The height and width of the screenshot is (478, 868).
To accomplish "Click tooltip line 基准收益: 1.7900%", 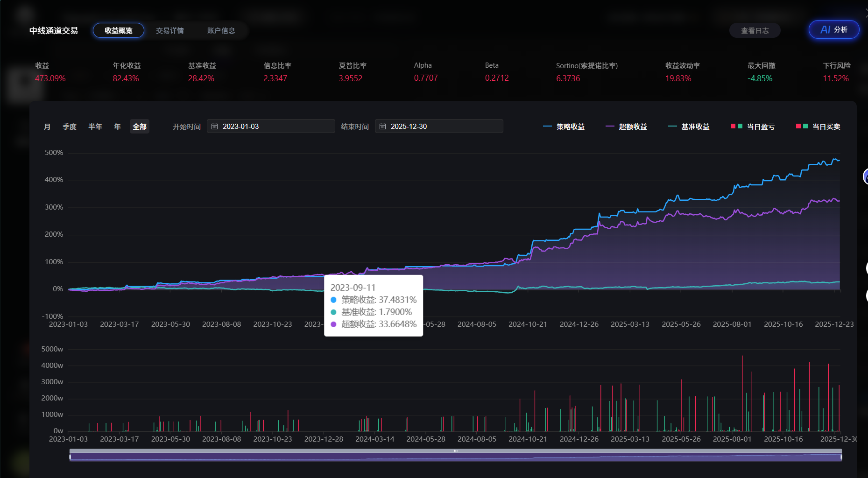I will [371, 312].
